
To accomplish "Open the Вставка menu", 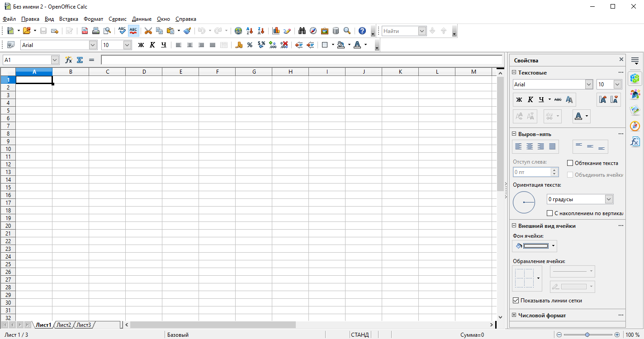I will (x=69, y=19).
